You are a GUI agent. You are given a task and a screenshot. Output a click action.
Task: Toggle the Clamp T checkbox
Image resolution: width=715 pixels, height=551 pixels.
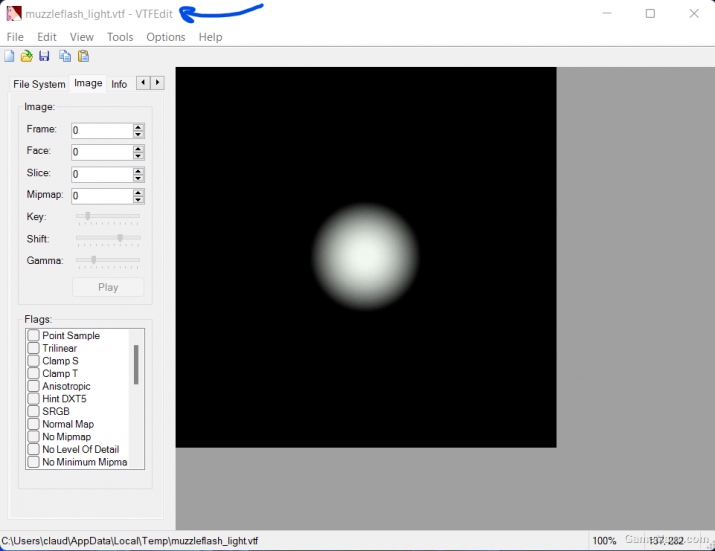pos(33,374)
